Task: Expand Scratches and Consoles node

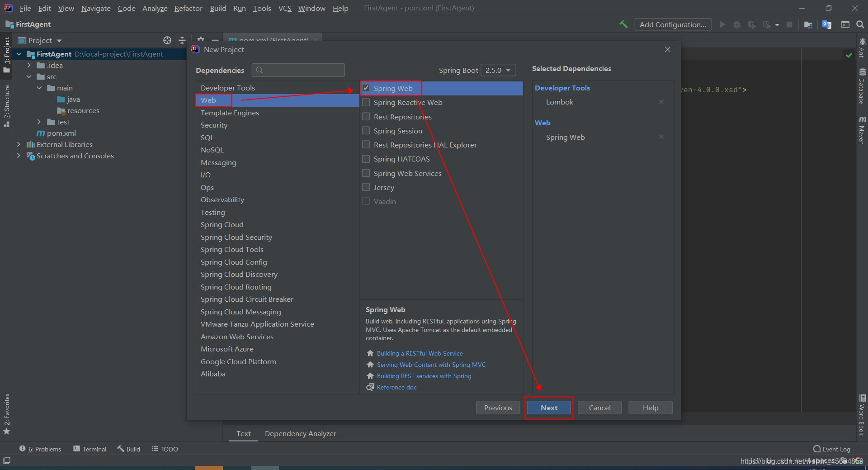Action: pyautogui.click(x=19, y=156)
